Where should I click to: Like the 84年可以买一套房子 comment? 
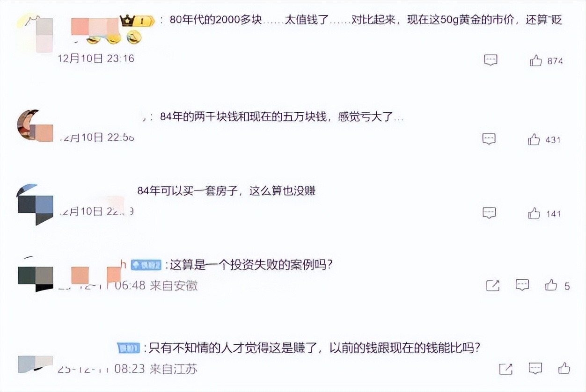[x=534, y=213]
